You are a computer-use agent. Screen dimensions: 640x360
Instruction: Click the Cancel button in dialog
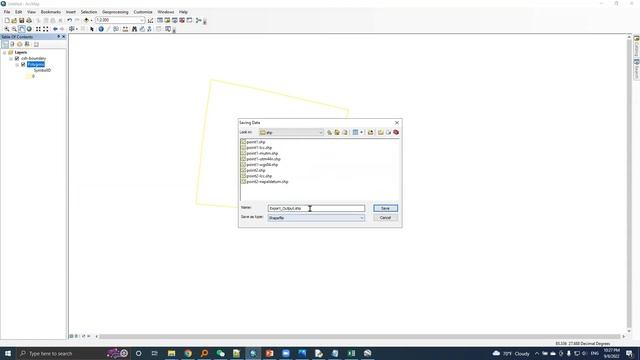(x=385, y=218)
